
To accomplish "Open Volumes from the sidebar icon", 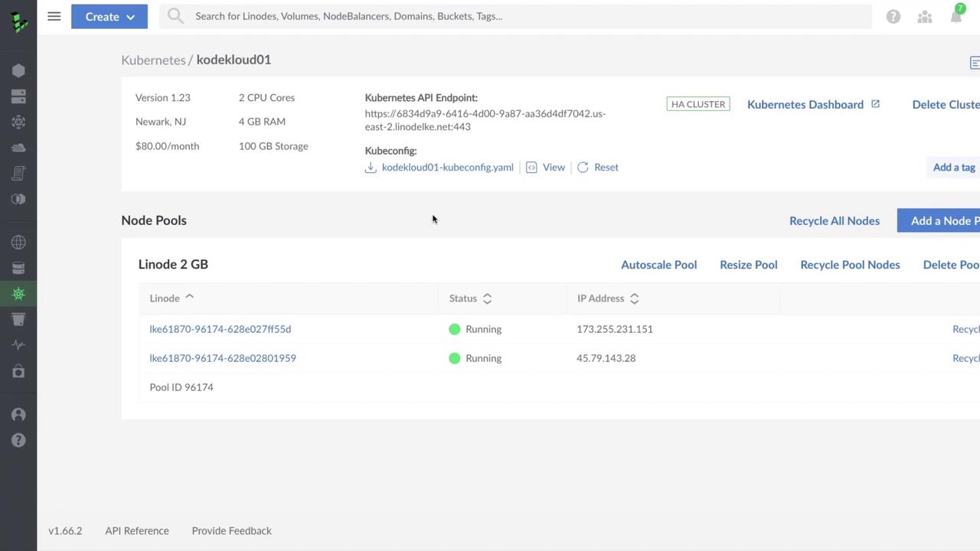I will (18, 96).
